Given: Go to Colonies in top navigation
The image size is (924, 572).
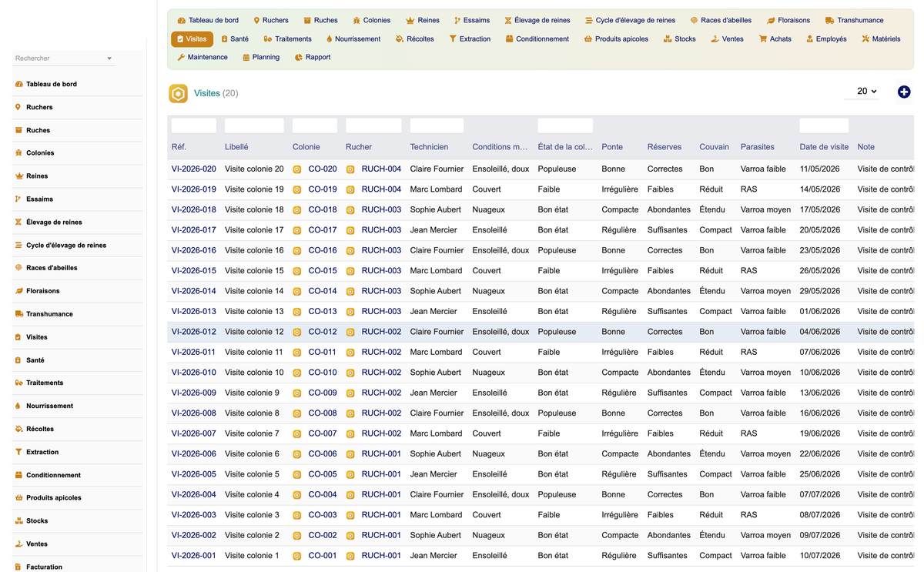Looking at the screenshot, I should pyautogui.click(x=372, y=20).
